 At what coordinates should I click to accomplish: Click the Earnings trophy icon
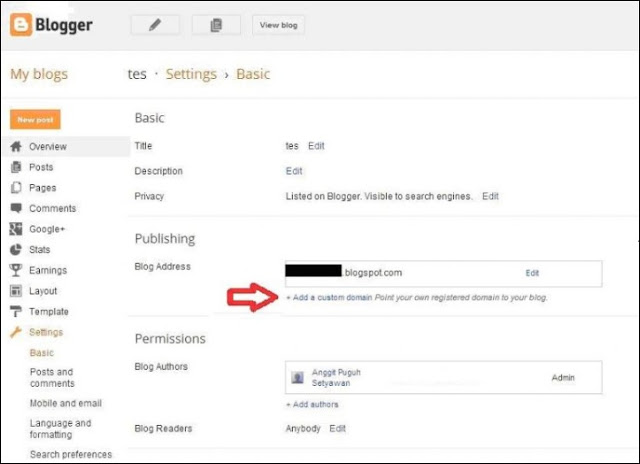16,270
